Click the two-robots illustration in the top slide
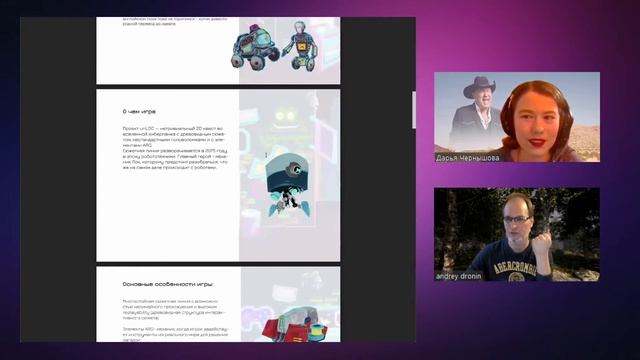This screenshot has width=640, height=360. pyautogui.click(x=274, y=47)
